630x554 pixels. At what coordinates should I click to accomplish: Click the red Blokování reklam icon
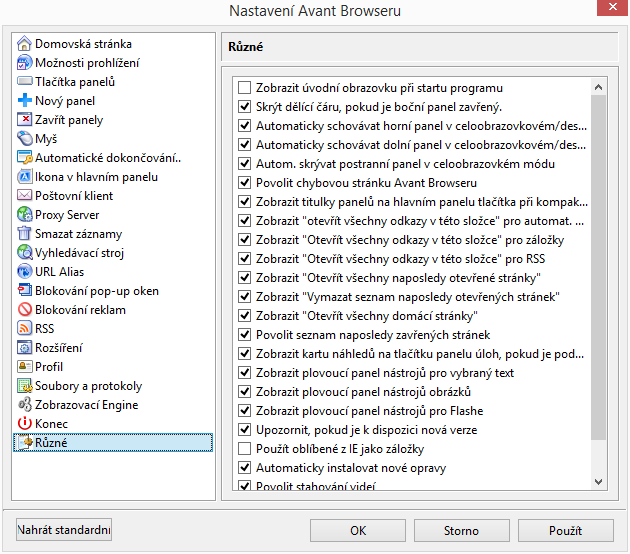[x=25, y=309]
